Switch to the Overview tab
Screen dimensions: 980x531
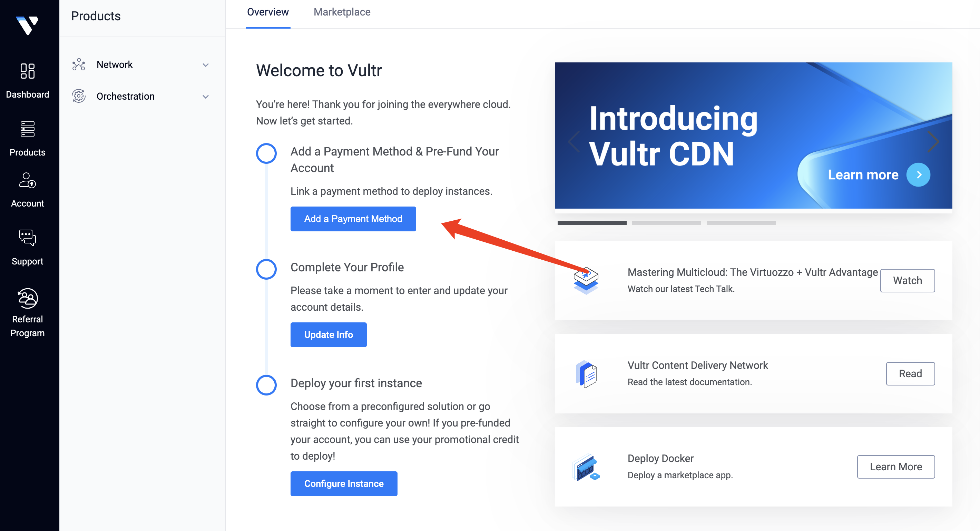click(268, 12)
